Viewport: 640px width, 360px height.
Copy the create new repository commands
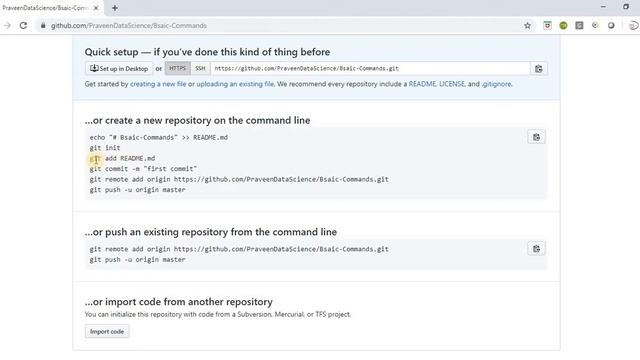tap(536, 137)
